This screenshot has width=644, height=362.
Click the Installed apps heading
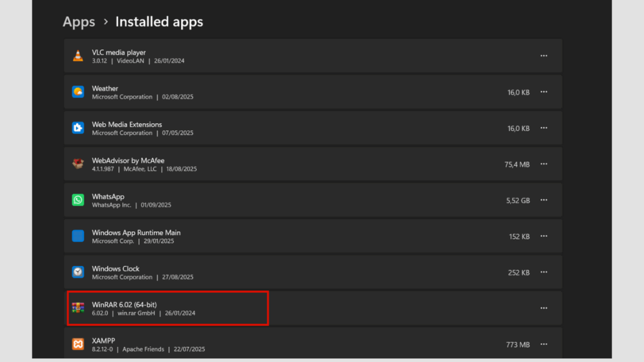[158, 21]
